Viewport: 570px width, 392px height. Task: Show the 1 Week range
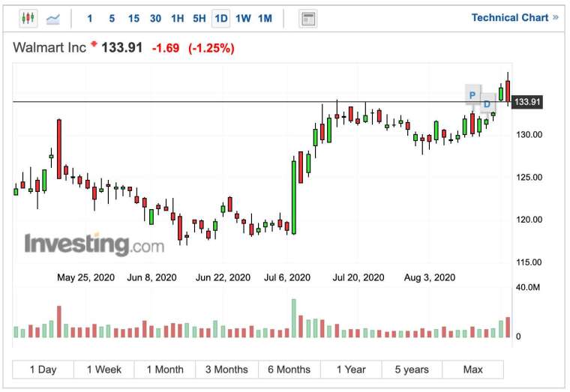tap(104, 370)
